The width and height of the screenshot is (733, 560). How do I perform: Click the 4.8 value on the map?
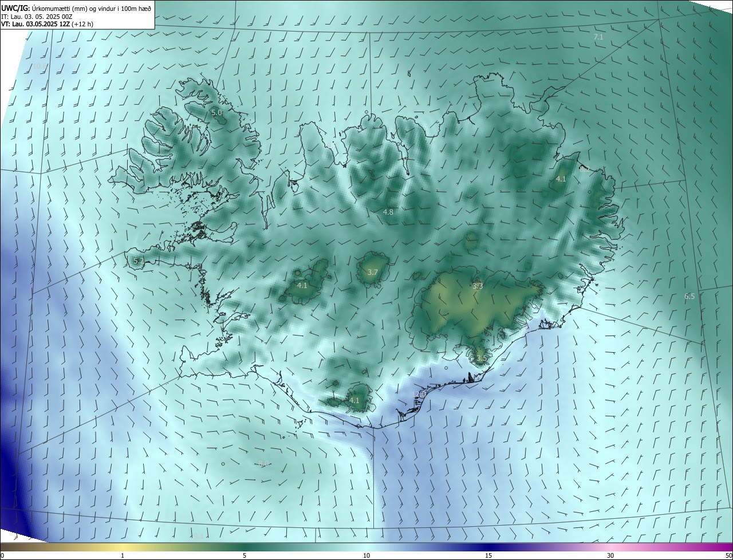pos(388,212)
